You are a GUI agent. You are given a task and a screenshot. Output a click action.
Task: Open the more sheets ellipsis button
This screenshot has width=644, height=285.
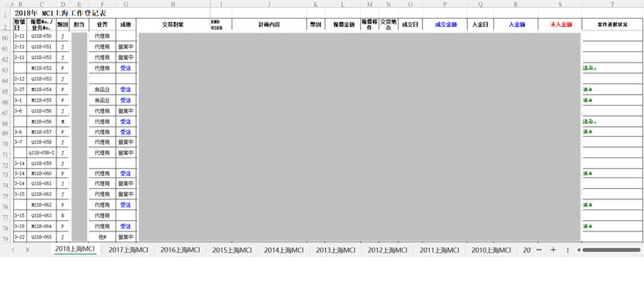539,250
